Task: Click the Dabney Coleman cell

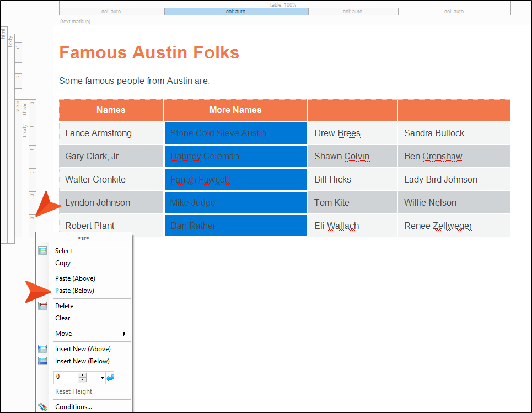Action: (x=236, y=157)
